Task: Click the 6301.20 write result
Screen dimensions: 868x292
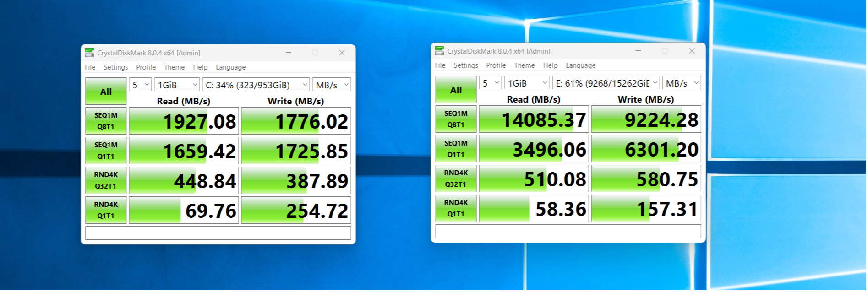Action: (646, 149)
